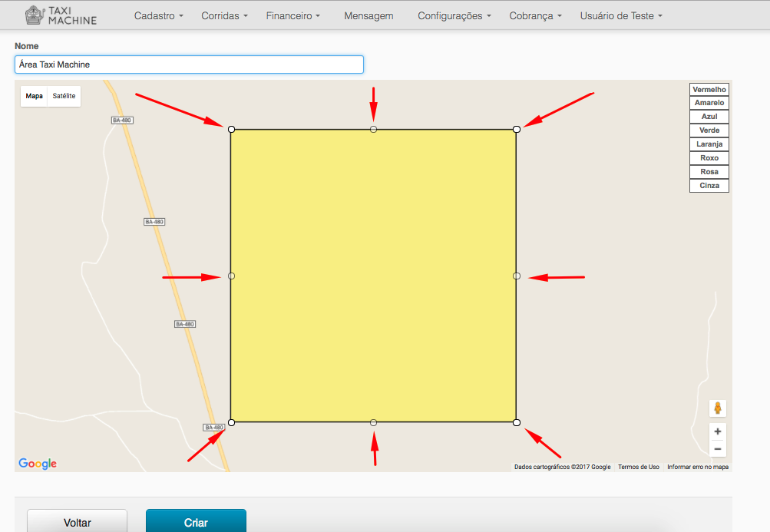The image size is (770, 532).
Task: Zoom out on the map
Action: (x=718, y=449)
